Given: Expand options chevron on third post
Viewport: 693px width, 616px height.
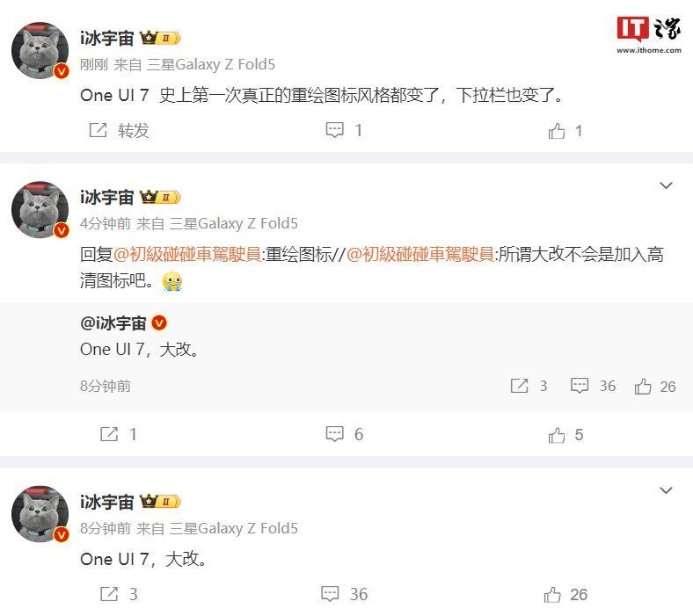Looking at the screenshot, I should (666, 490).
